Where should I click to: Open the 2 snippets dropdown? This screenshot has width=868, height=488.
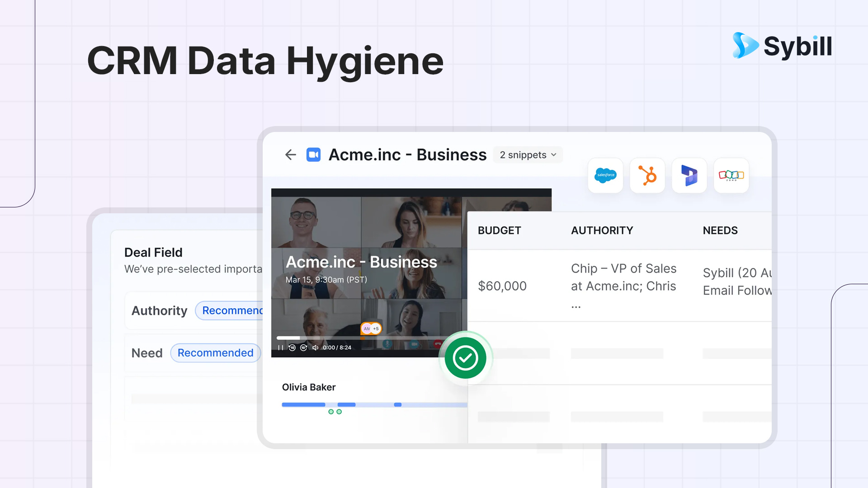click(x=528, y=155)
